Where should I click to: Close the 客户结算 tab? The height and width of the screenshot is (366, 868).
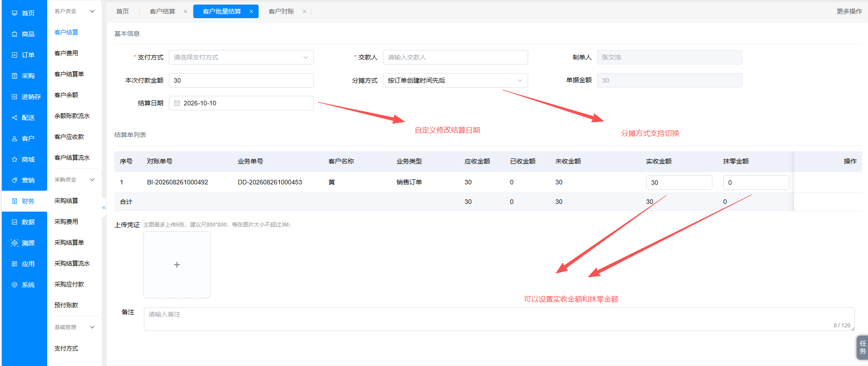(186, 11)
